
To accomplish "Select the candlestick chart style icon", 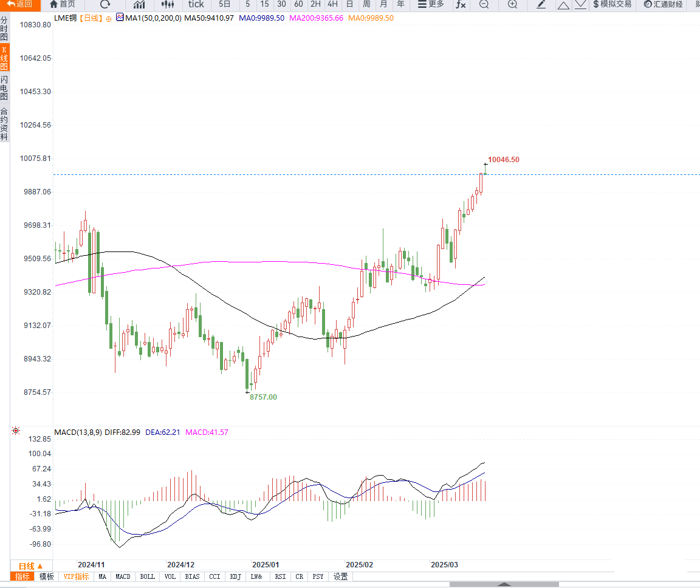I will click(168, 4).
